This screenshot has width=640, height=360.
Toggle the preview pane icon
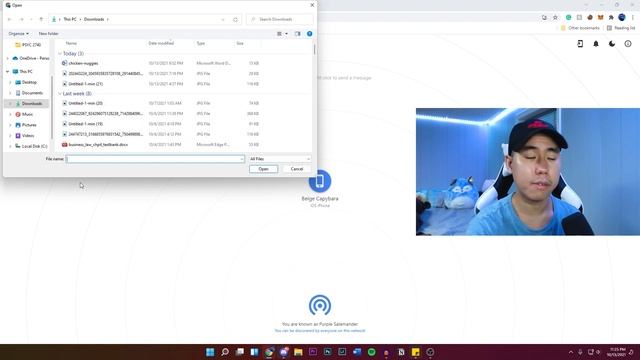point(298,33)
